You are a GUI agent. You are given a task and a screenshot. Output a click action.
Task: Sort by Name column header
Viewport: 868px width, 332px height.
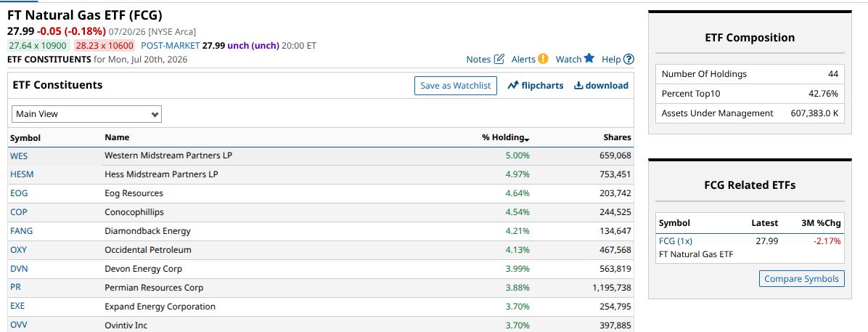point(117,137)
